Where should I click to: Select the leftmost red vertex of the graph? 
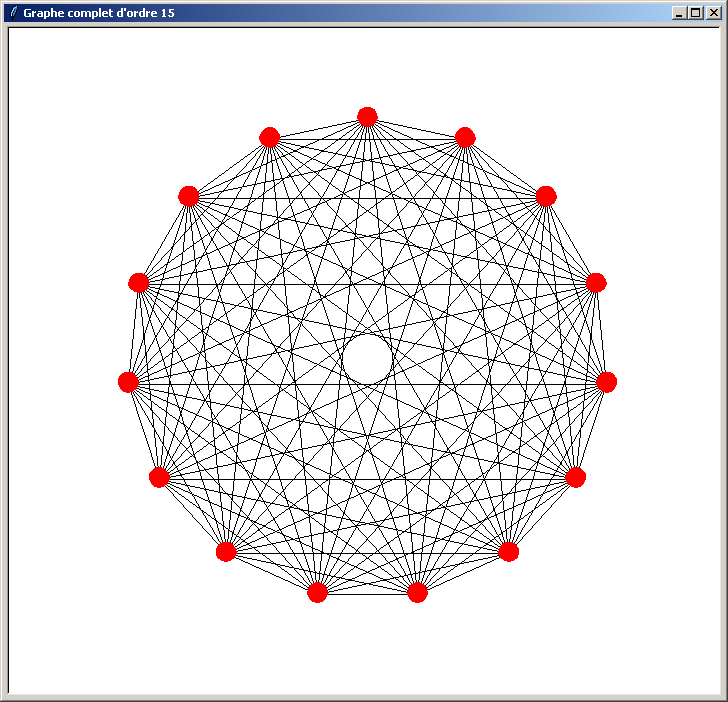pos(128,382)
